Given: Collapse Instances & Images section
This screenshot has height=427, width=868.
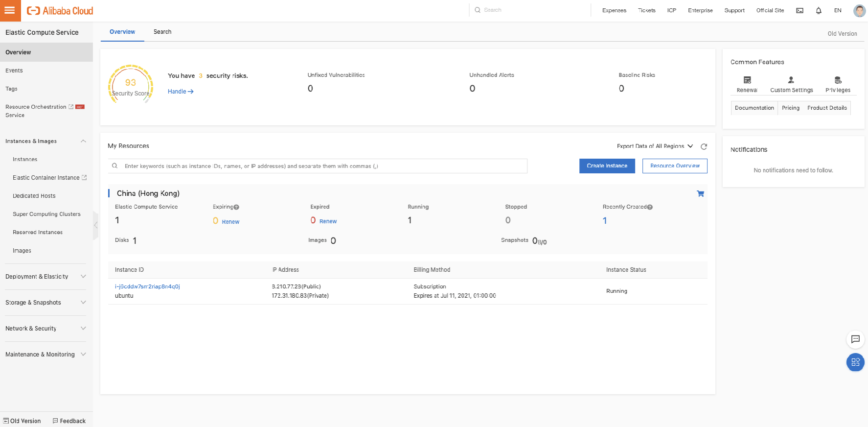Looking at the screenshot, I should pyautogui.click(x=83, y=141).
